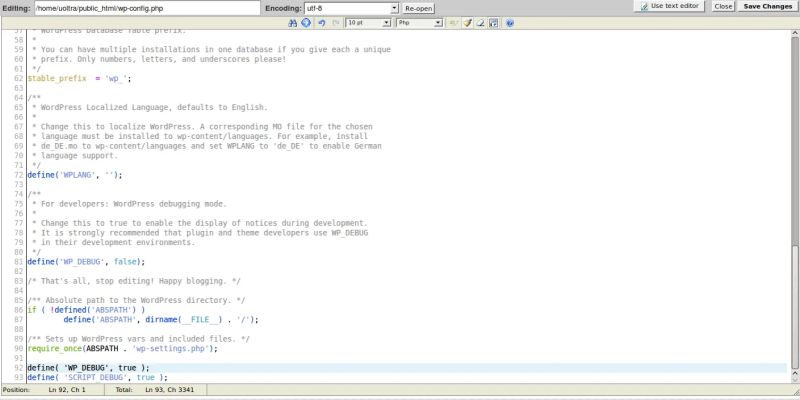Click 'For developers: WordPress debugging mode' line
800x400 pixels.
click(129, 204)
